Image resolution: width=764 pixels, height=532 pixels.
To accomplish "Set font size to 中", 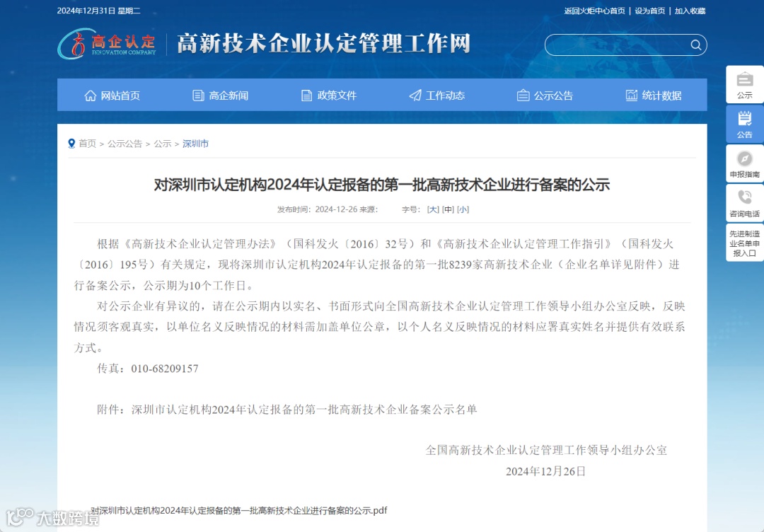I will coord(448,209).
